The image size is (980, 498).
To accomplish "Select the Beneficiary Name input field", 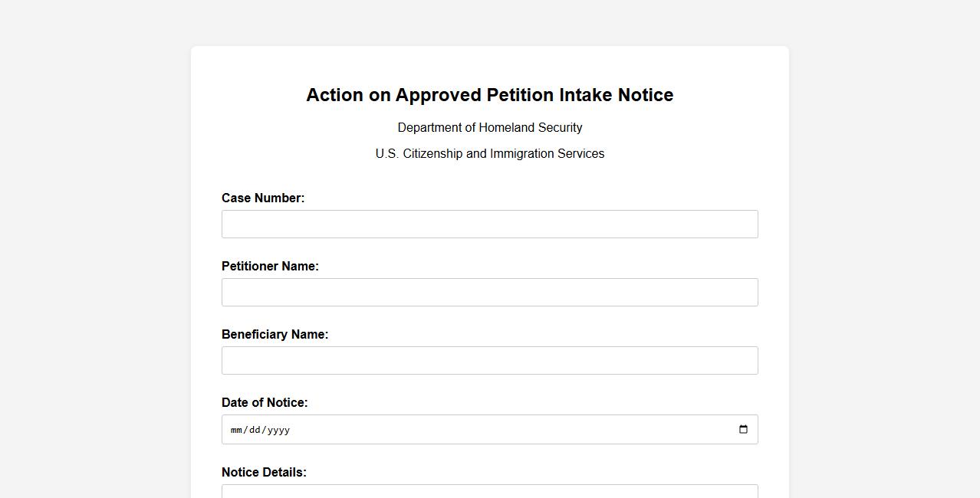I will coord(489,361).
